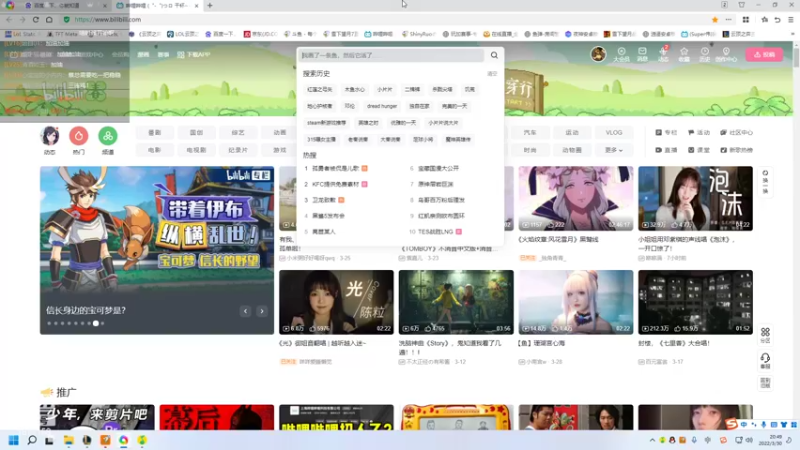
Task: Open a new browser tab with the plus
Action: (x=210, y=6)
